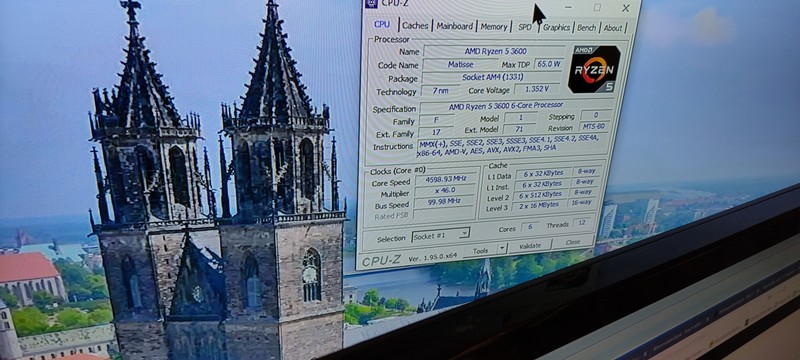Go to the SPD tab

point(524,27)
